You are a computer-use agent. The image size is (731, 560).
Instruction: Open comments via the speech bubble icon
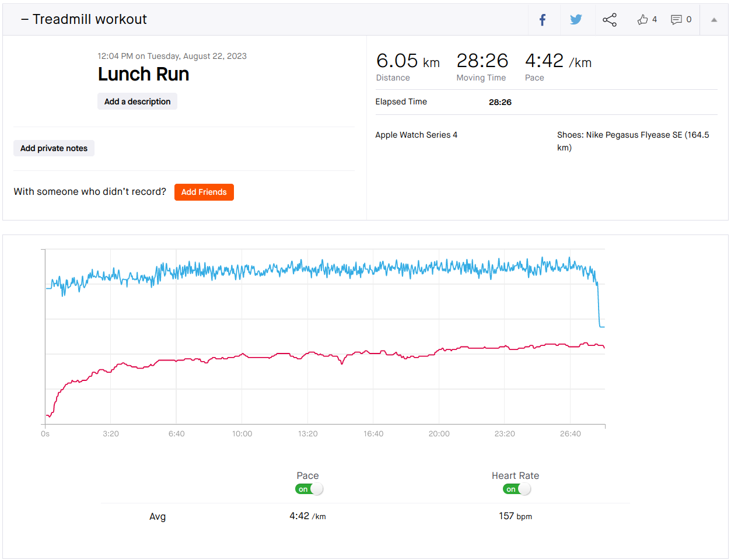click(677, 20)
